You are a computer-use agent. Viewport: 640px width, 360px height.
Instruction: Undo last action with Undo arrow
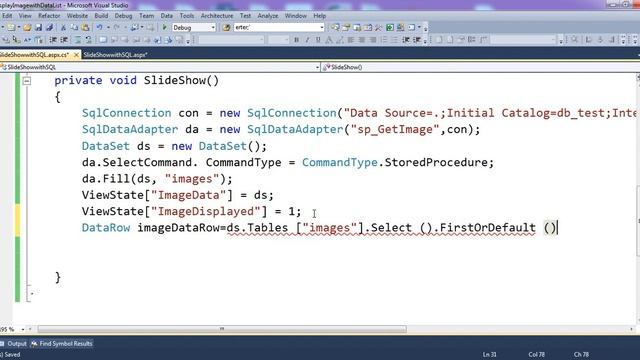click(99, 27)
